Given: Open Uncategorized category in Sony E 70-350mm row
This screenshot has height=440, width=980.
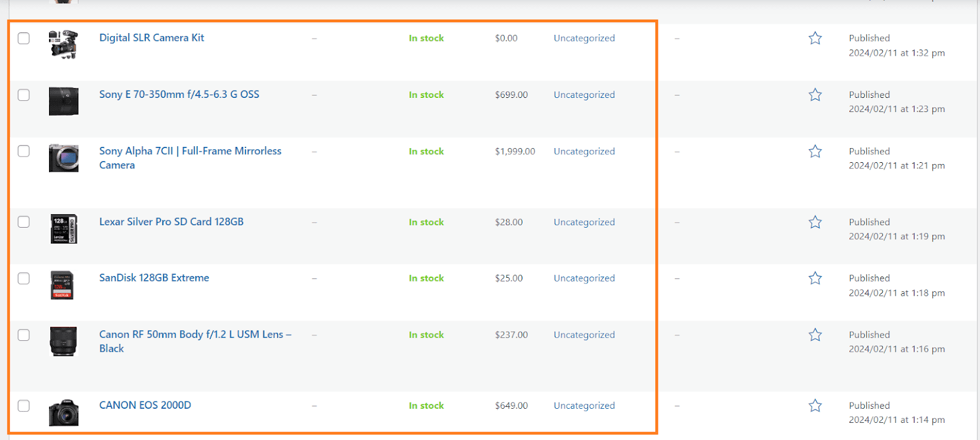Looking at the screenshot, I should click(584, 95).
